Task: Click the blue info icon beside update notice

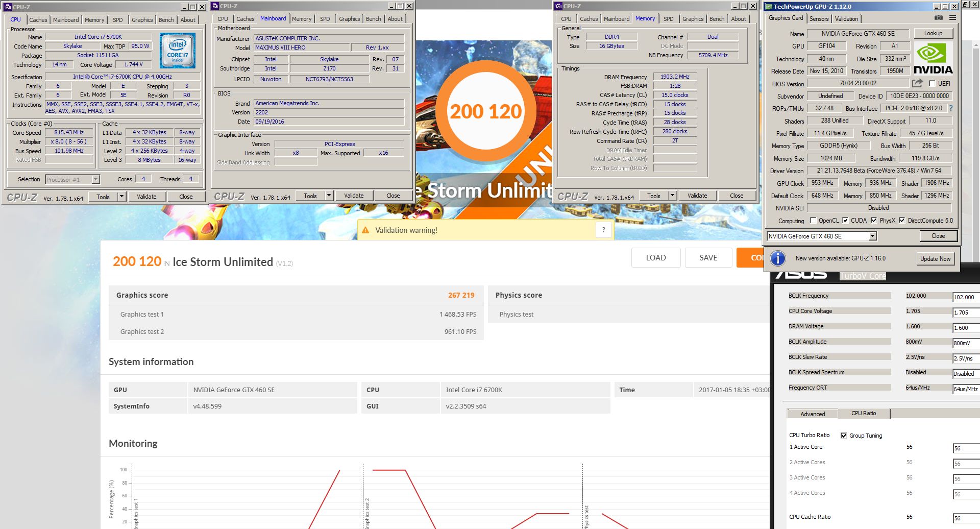Action: 778,258
